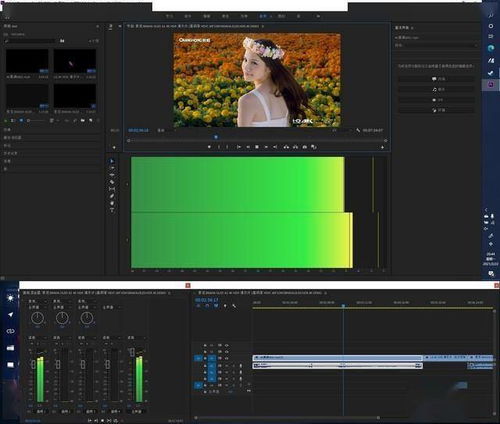Toggle V1 track targeting button

212,358
